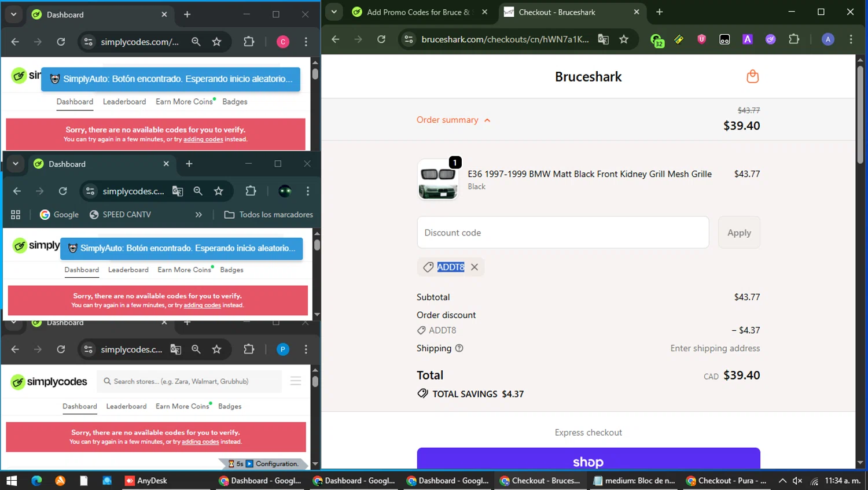Switch to Add Promo Codes for Bruce tab
Image resolution: width=868 pixels, height=490 pixels.
coord(421,12)
